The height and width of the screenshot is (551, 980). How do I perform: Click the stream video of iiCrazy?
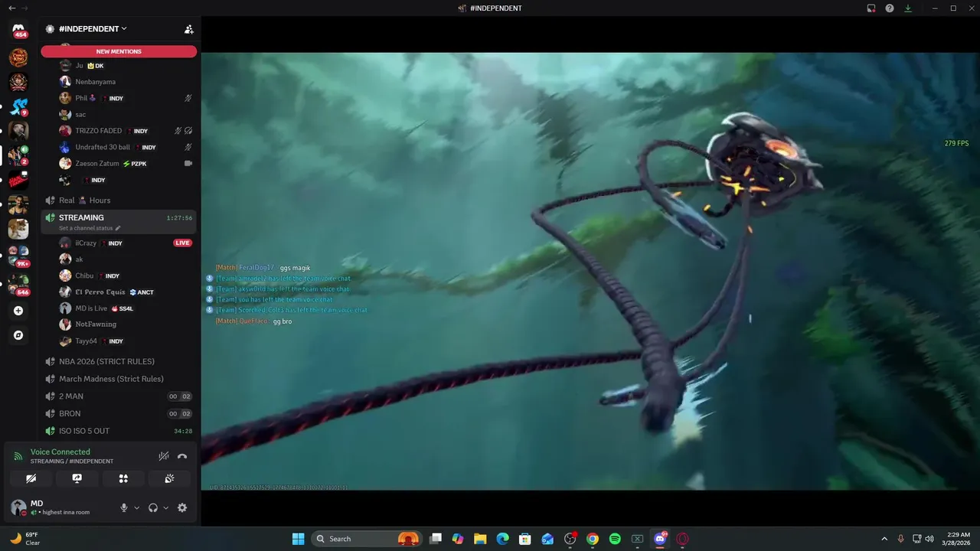tap(590, 271)
